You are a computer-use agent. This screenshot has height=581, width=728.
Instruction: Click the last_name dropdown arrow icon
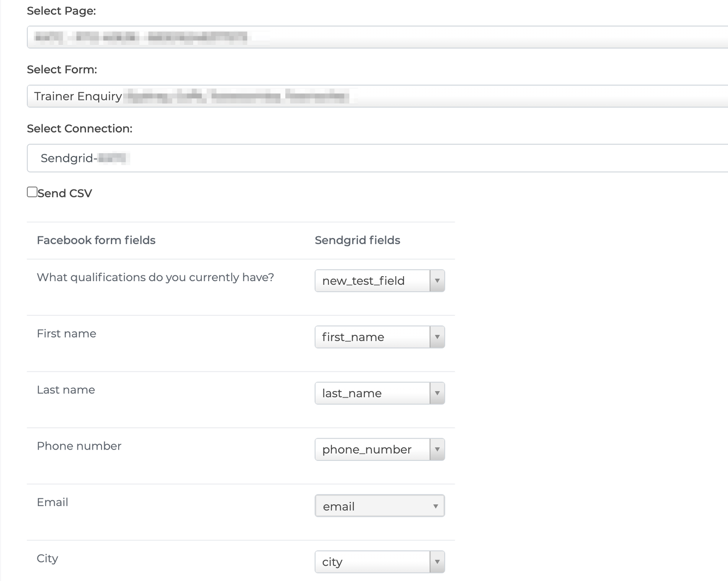click(437, 393)
